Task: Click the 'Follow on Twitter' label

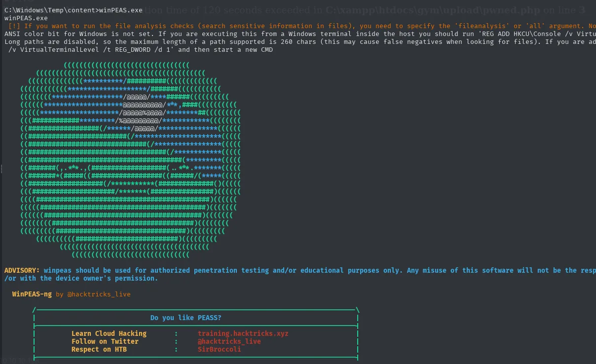Action: [105, 341]
